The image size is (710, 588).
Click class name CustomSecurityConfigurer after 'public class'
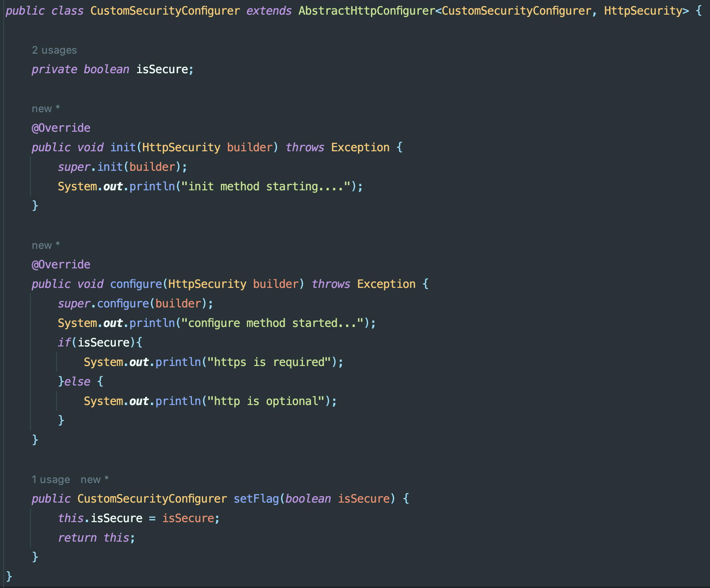165,11
